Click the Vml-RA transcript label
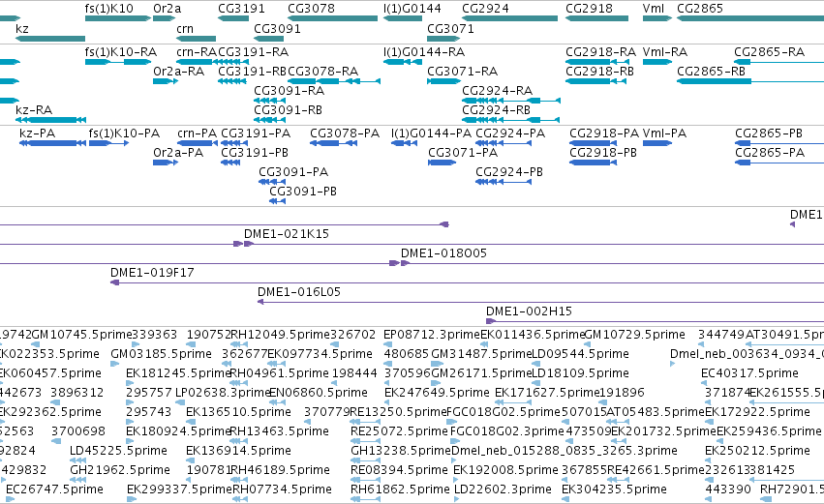The image size is (824, 504). point(665,52)
